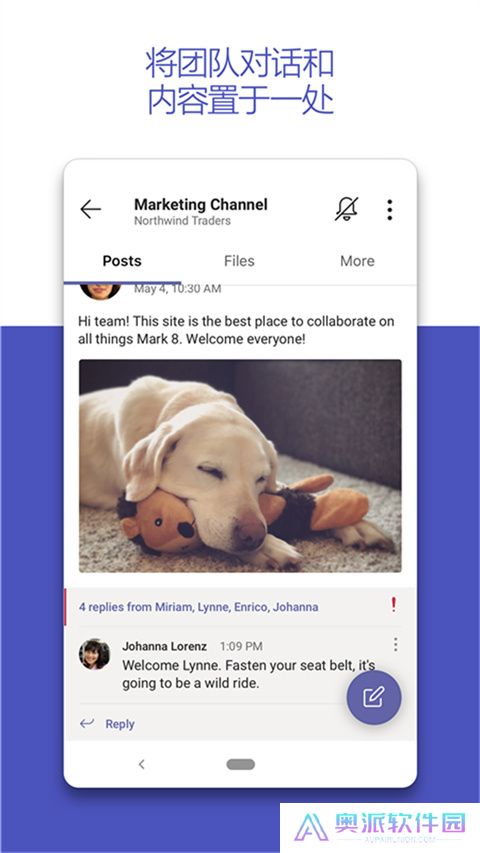480x853 pixels.
Task: Open Johanna Lorenz's profile avatar
Action: 95,654
